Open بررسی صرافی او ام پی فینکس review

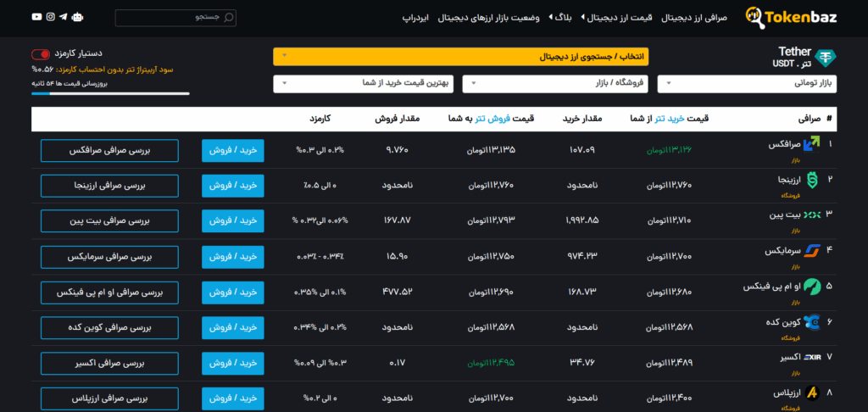109,292
